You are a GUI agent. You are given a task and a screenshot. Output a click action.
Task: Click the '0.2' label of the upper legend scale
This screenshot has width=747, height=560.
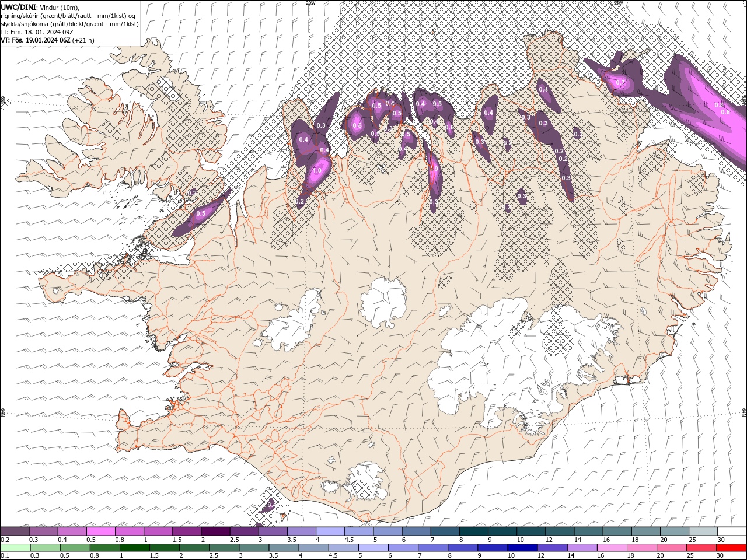coord(5,540)
